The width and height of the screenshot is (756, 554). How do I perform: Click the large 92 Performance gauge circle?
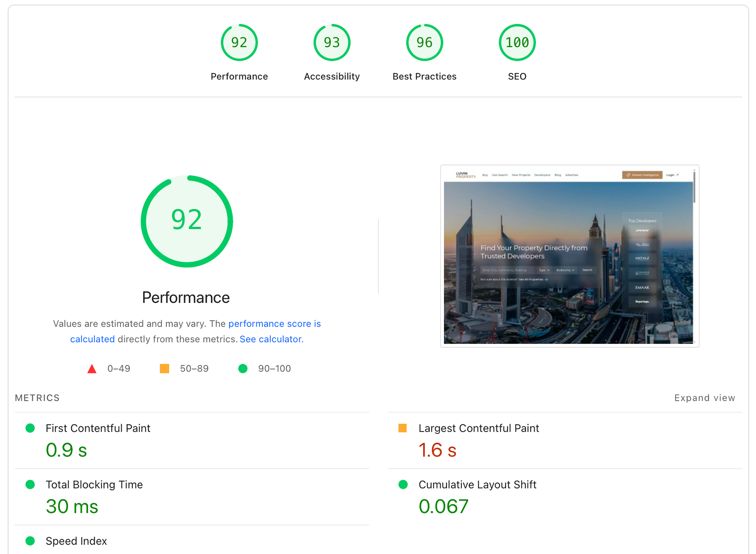[187, 221]
